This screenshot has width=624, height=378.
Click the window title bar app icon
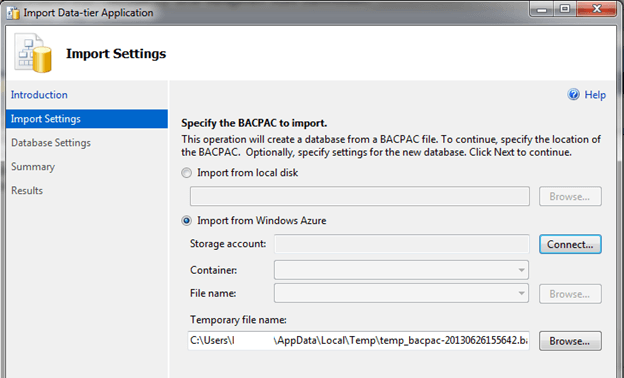[13, 13]
